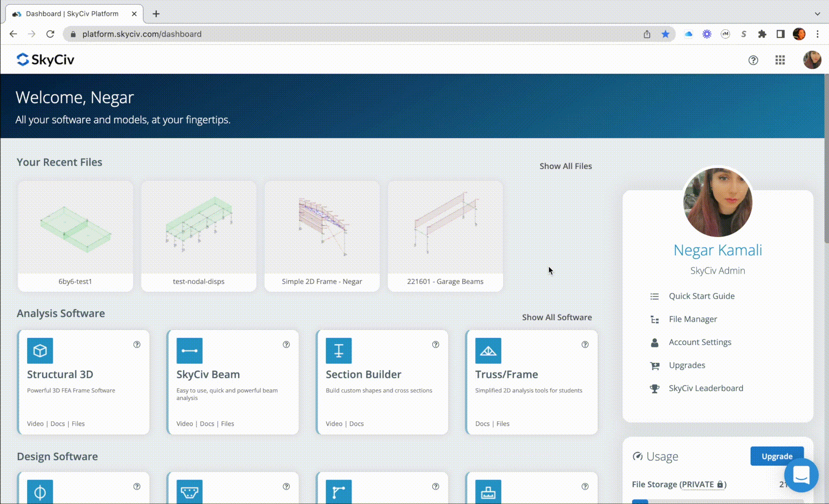Go to Account Settings
Image resolution: width=829 pixels, height=504 pixels.
[700, 342]
